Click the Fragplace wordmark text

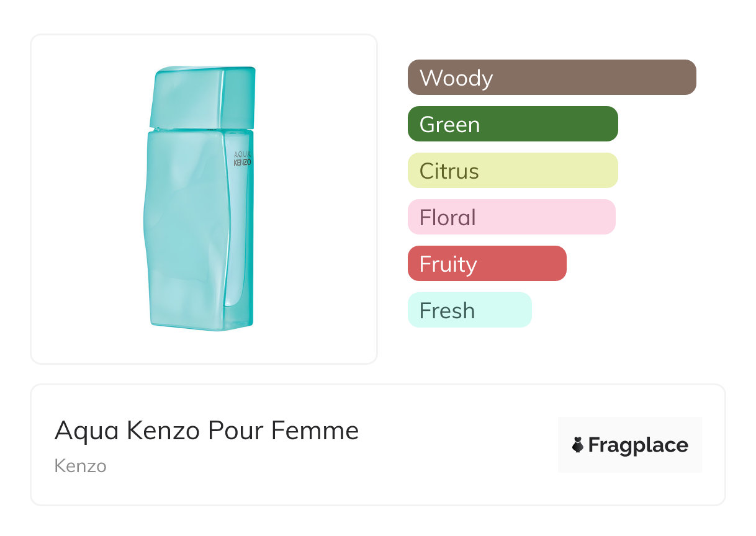click(x=638, y=445)
